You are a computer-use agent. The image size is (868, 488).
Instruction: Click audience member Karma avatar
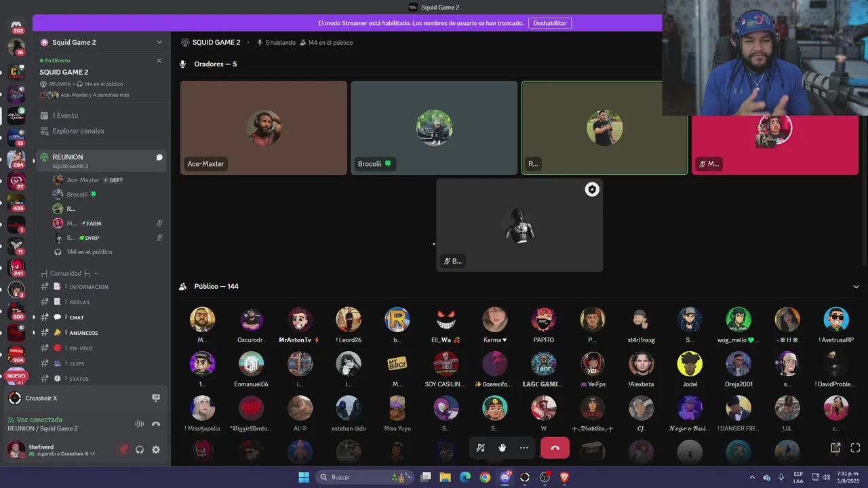tap(495, 319)
